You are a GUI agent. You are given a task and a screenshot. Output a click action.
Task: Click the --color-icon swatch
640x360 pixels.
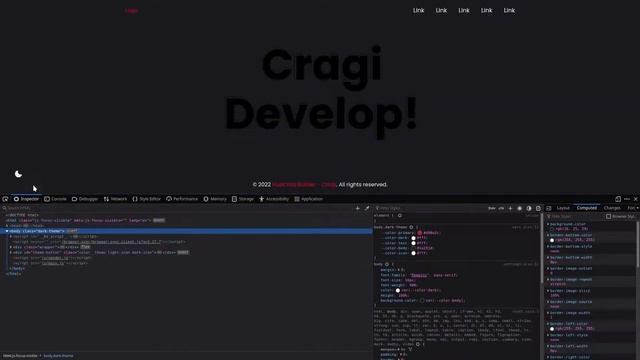pos(413,253)
